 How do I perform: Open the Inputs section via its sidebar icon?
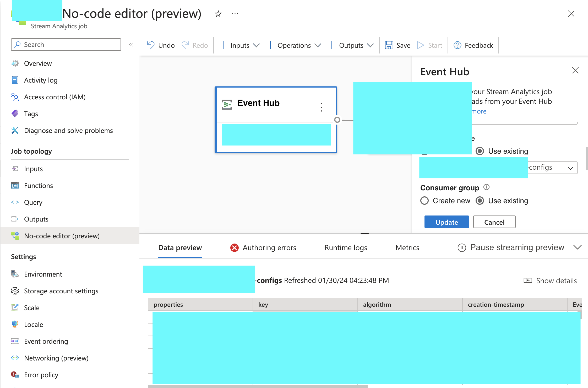(15, 169)
